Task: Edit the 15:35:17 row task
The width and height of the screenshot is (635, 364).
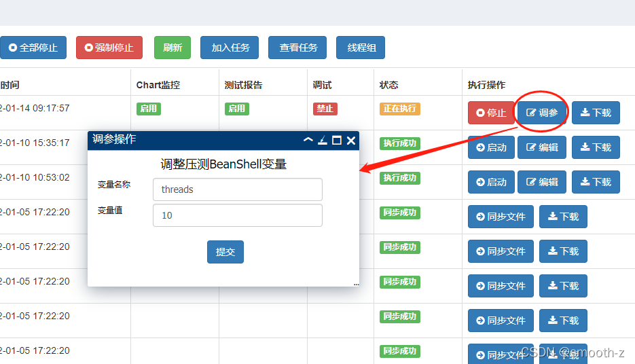Action: coord(542,147)
